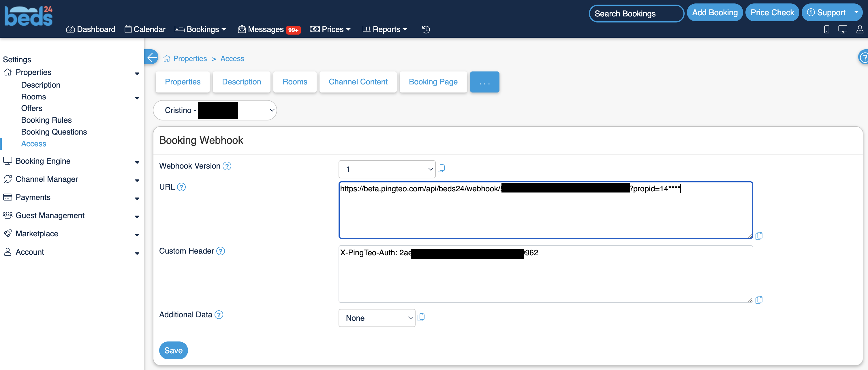
Task: Click help icon next to Custom Header
Action: [220, 251]
